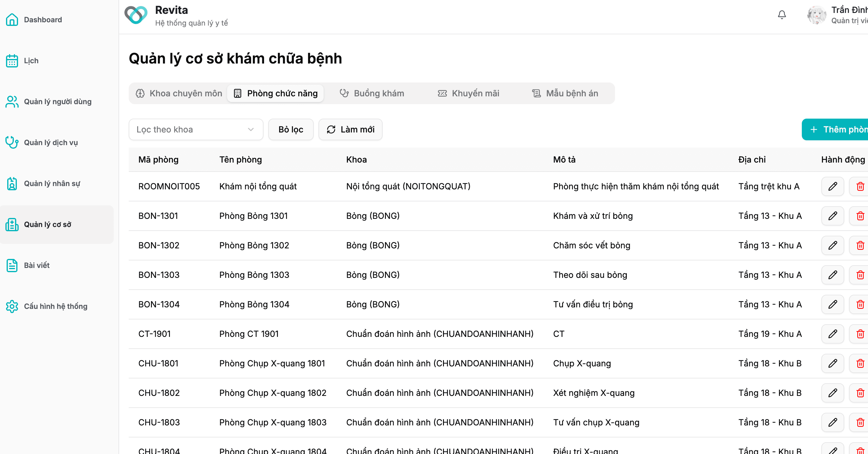Edit room BON-1302 with pencil icon
868x454 pixels.
pos(833,245)
